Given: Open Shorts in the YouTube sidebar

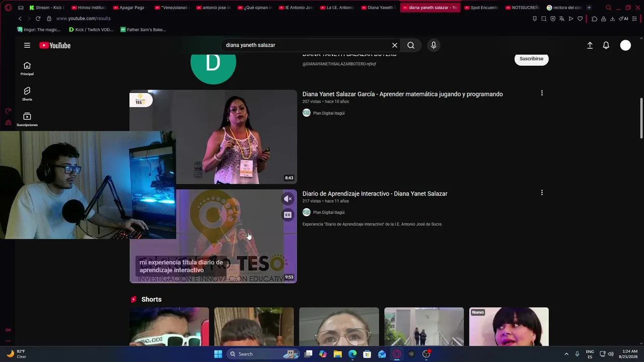Looking at the screenshot, I should pos(27,94).
